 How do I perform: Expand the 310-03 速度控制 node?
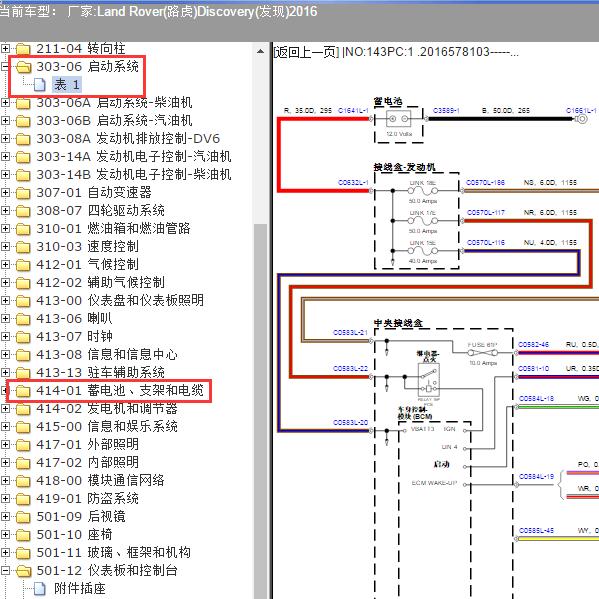click(x=5, y=246)
